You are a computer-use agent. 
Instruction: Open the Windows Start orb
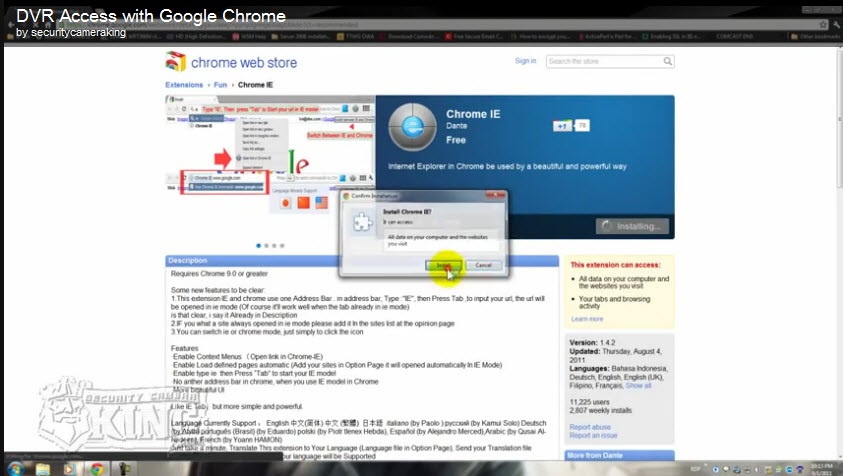tap(15, 468)
